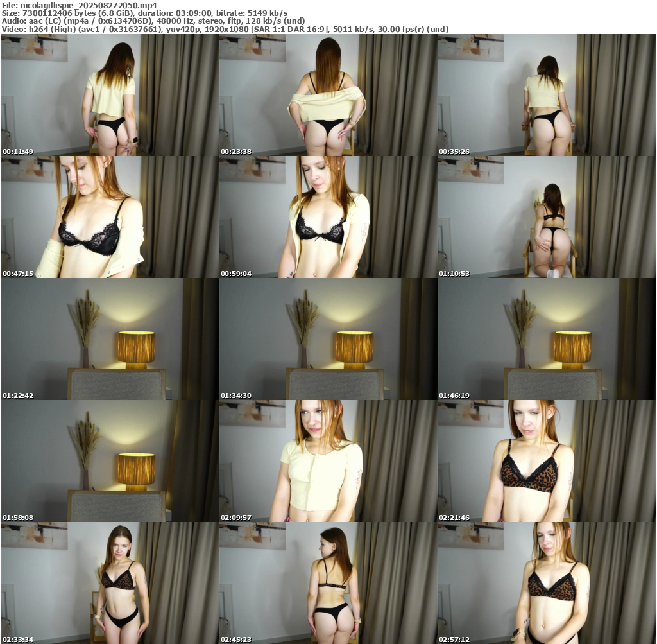Choose the thumbnail stamped 02:09:57
Image resolution: width=657 pixels, height=644 pixels.
point(328,461)
